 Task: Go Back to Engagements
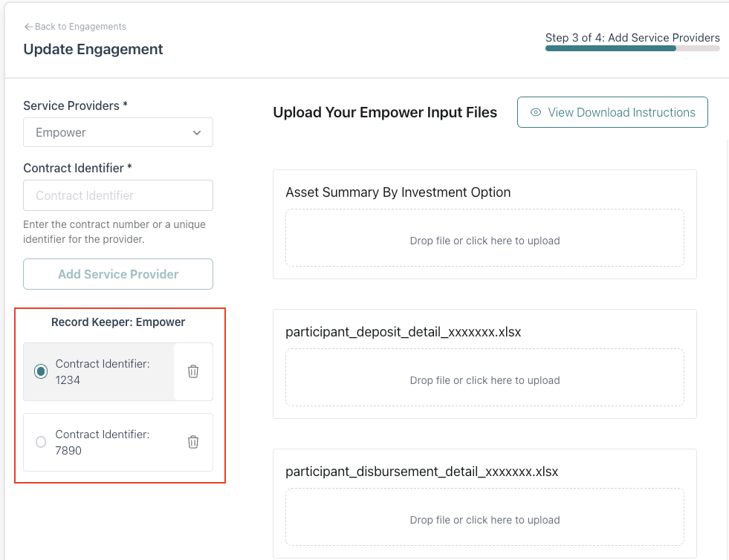[80, 27]
